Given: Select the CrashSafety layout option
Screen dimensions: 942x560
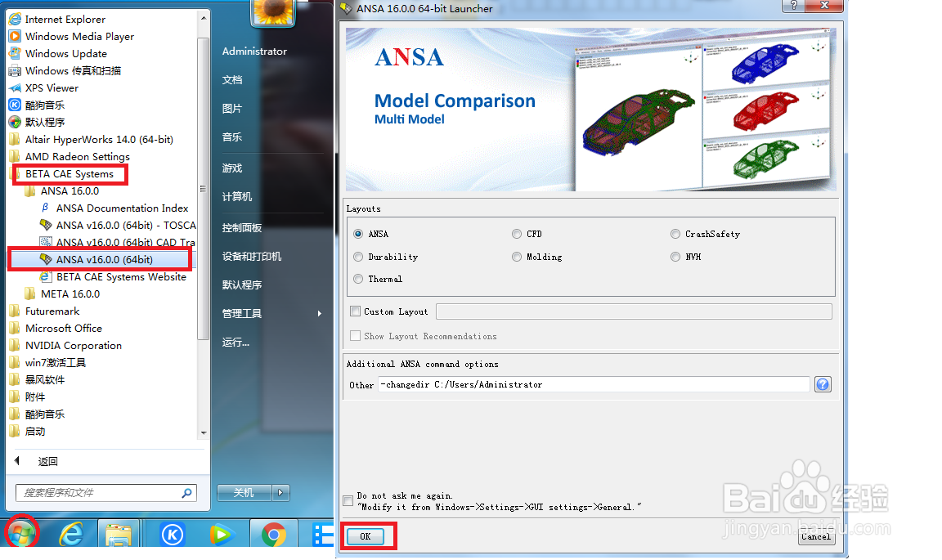Looking at the screenshot, I should point(675,234).
